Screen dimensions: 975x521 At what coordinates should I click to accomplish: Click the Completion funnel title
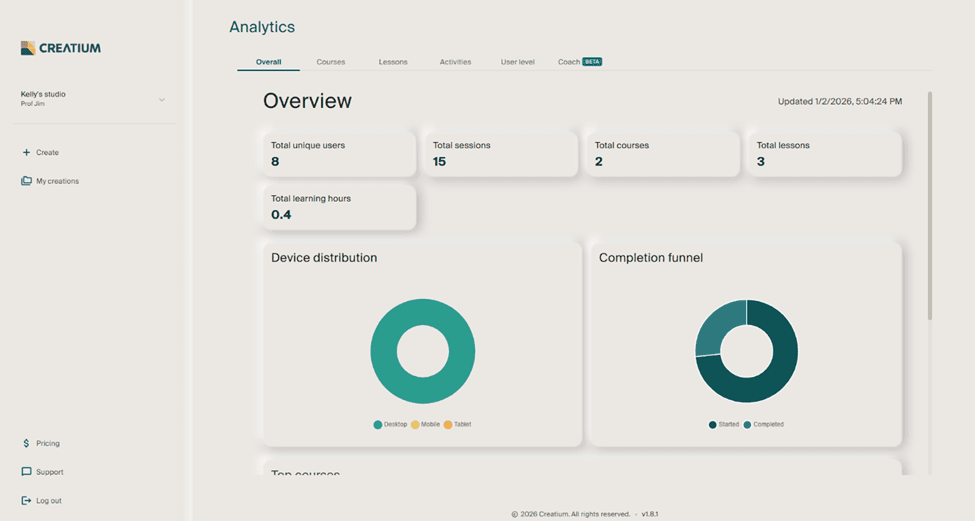pos(651,257)
